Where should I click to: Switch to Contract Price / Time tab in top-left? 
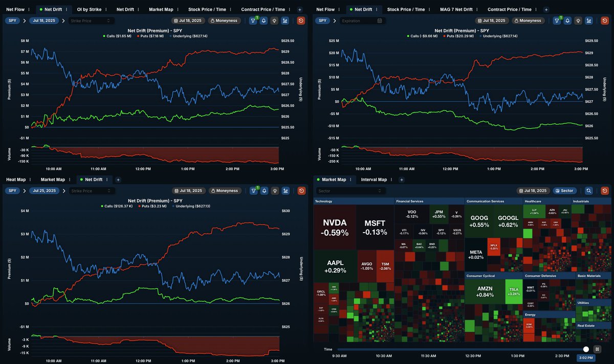(263, 10)
